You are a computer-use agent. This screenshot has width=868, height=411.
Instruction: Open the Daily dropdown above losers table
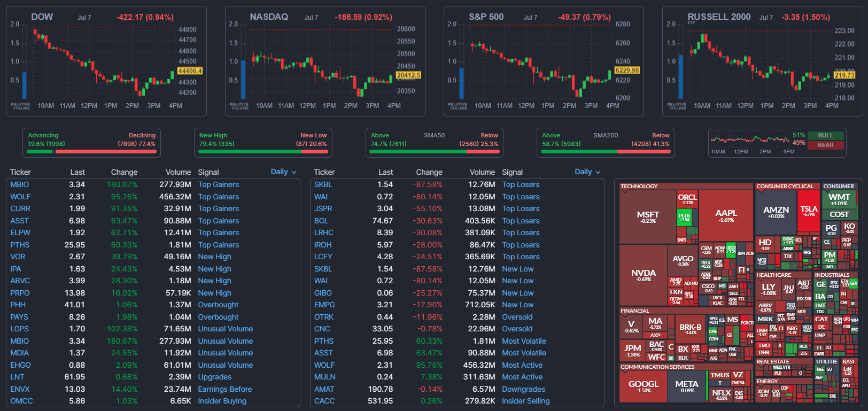[x=587, y=172]
